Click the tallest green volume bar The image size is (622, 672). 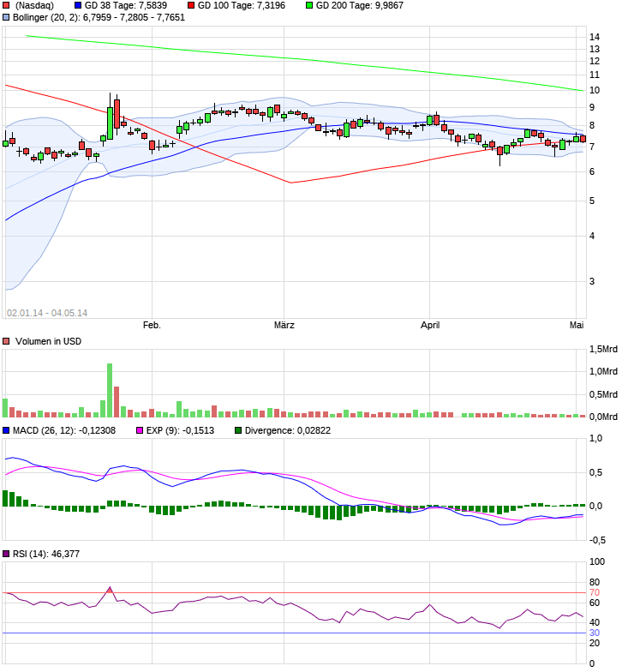(x=110, y=391)
